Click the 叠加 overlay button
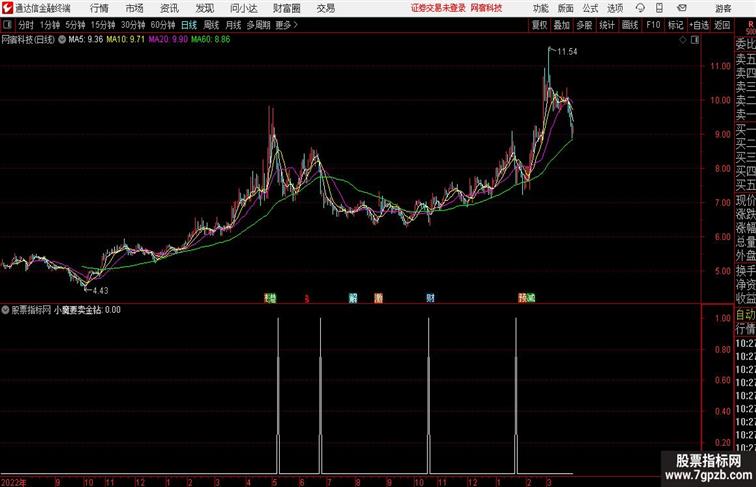The image size is (756, 487). pyautogui.click(x=562, y=25)
